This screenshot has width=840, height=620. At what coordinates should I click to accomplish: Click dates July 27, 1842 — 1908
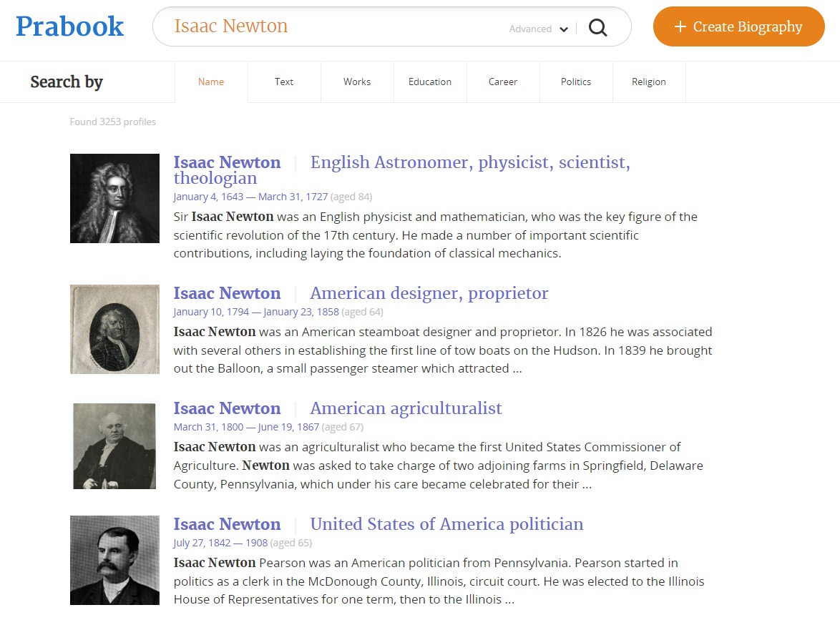220,543
